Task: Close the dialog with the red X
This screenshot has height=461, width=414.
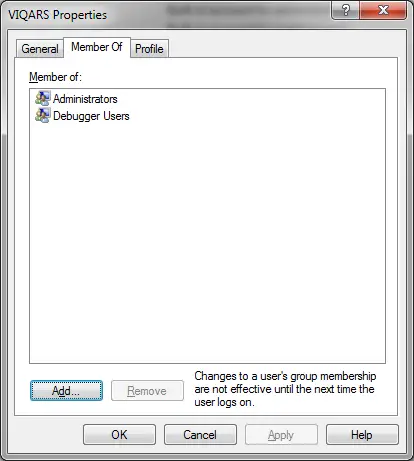Action: [383, 10]
